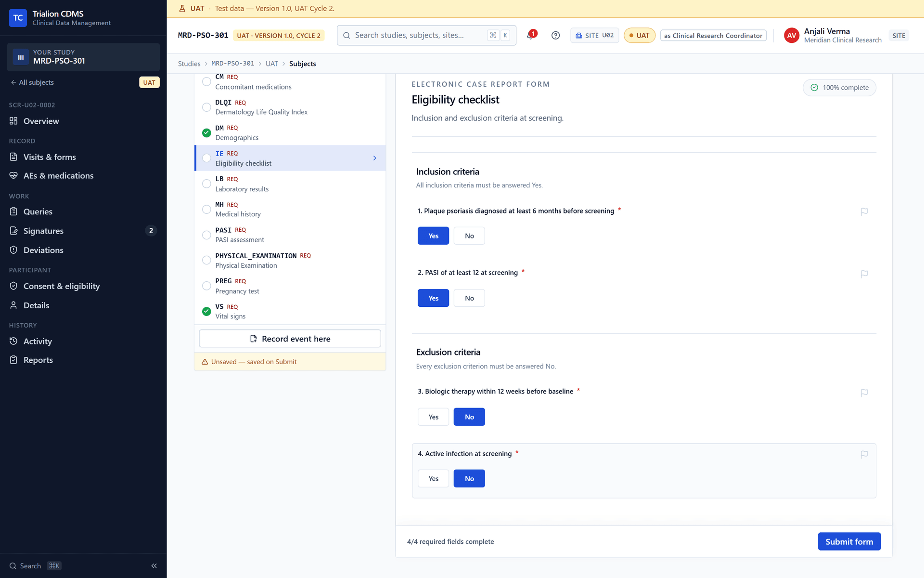
Task: Collapse the sidebar with double-chevron icon
Action: pos(154,566)
